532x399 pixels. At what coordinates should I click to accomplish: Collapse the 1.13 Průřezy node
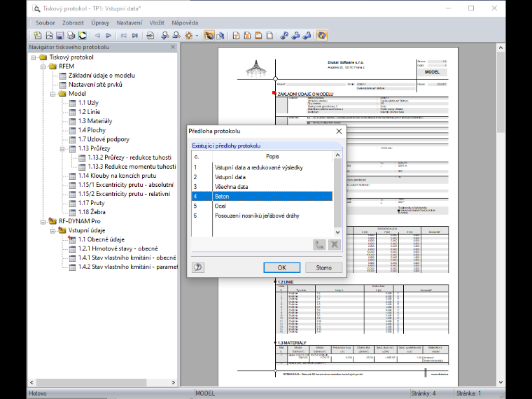tap(62, 148)
